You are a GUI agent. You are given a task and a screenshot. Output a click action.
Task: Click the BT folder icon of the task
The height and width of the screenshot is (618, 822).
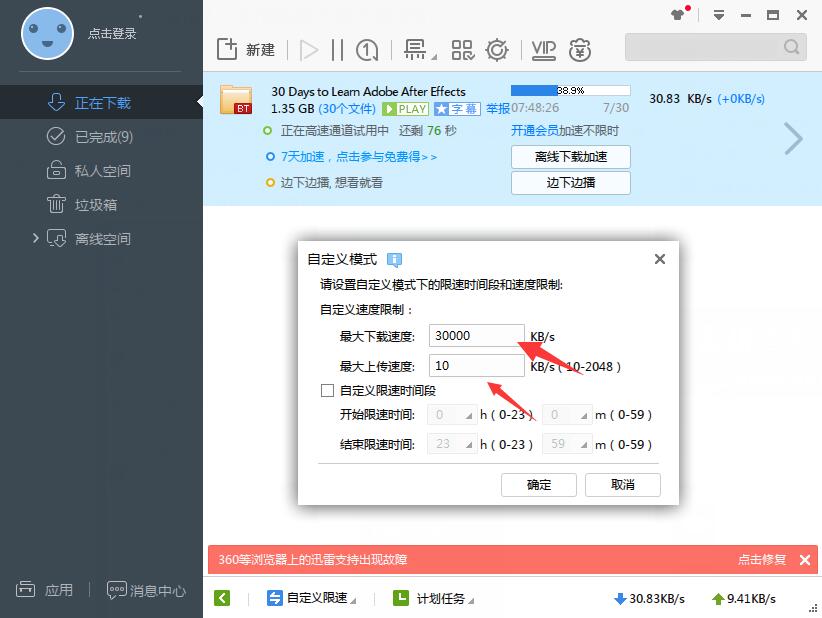(x=236, y=100)
